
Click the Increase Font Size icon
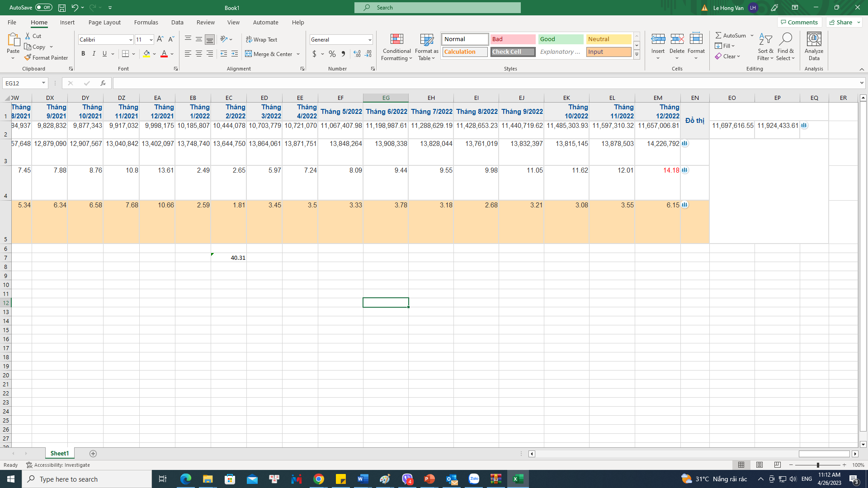tap(160, 39)
